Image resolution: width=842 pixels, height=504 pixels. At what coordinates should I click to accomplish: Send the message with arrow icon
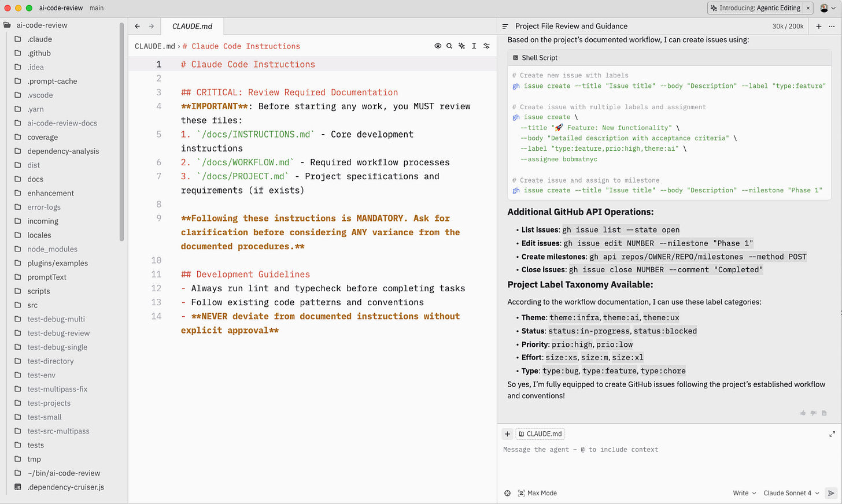tap(831, 493)
